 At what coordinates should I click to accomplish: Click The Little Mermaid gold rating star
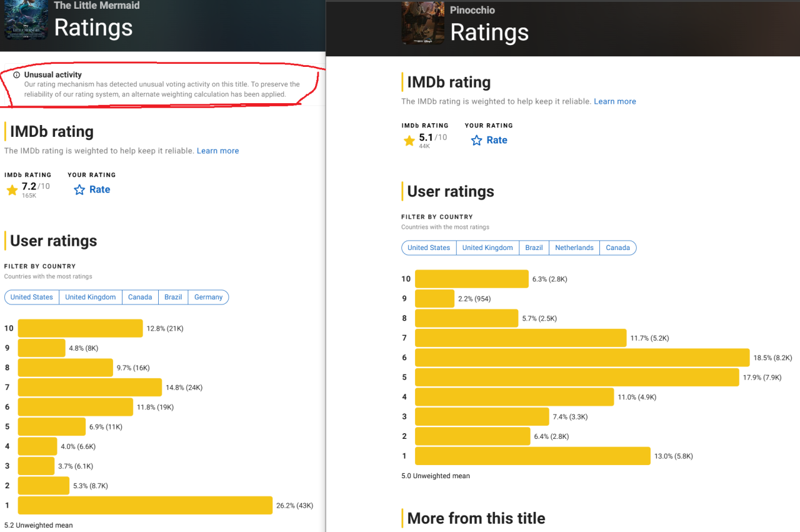coord(12,190)
